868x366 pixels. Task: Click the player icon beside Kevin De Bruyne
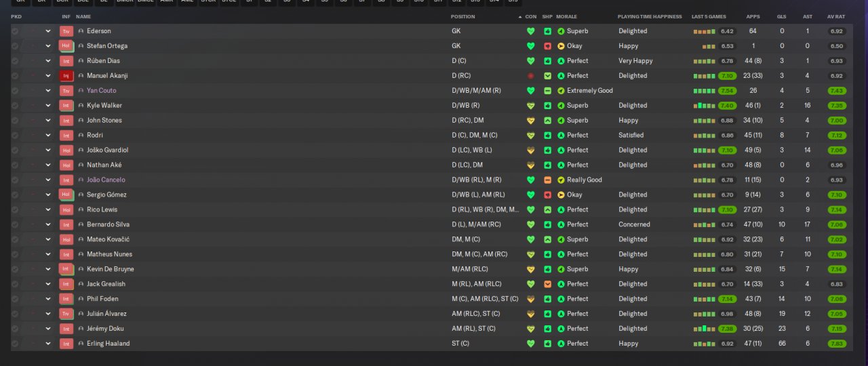click(81, 269)
